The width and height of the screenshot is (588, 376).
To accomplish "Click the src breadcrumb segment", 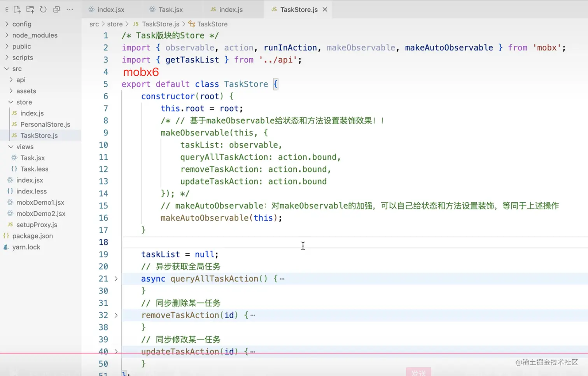I will pyautogui.click(x=94, y=24).
